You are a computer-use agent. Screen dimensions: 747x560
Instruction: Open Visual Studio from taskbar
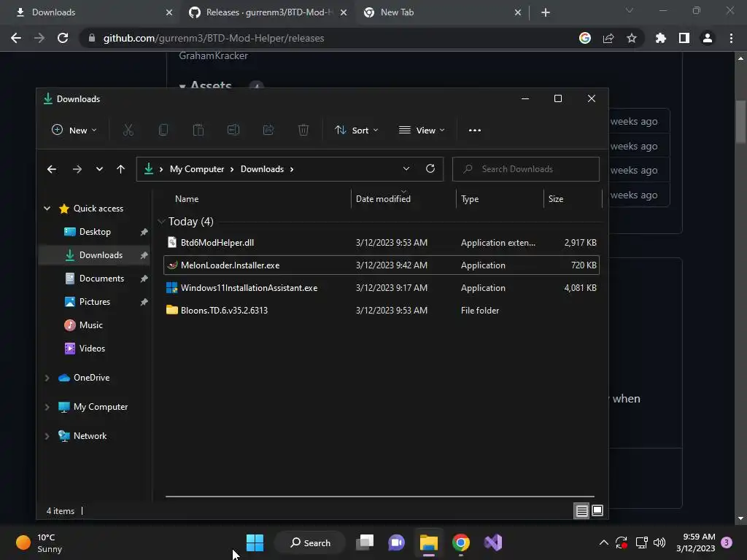point(493,542)
